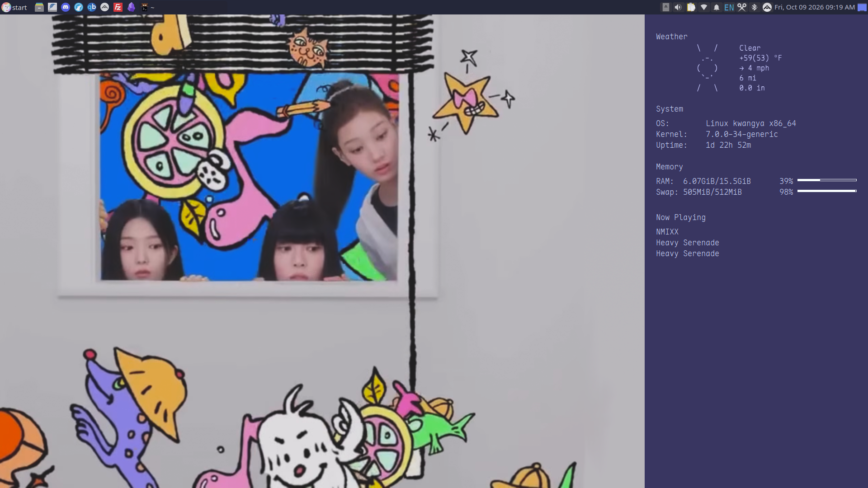Viewport: 868px width, 488px height.
Task: Launch qBittorrent from the taskbar
Action: [92, 7]
